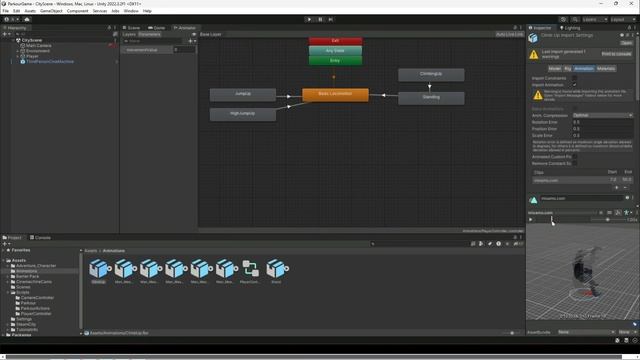Switch to the Scene tab
Viewport: 640px width, 360px height.
click(131, 28)
